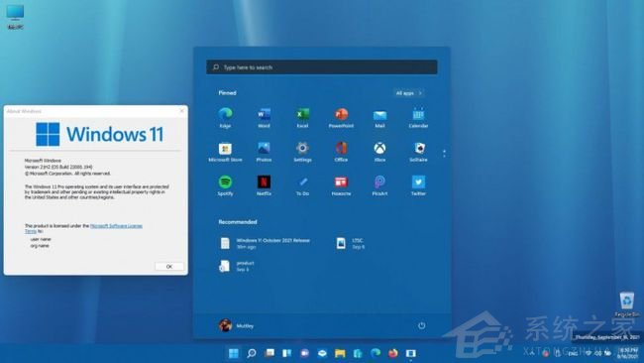Screen dimensions: 644x363
Task: Open the Recycle Bin on the desktop
Action: tap(627, 304)
